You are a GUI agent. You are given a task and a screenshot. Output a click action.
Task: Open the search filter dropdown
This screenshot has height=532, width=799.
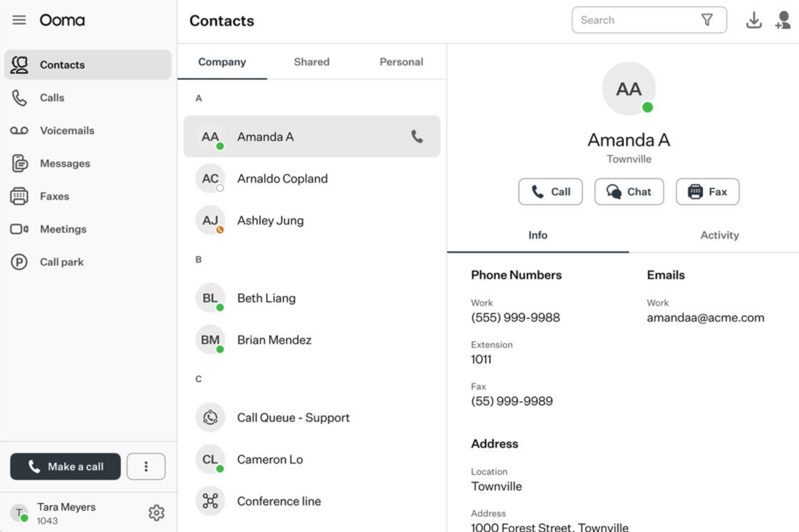pos(707,20)
